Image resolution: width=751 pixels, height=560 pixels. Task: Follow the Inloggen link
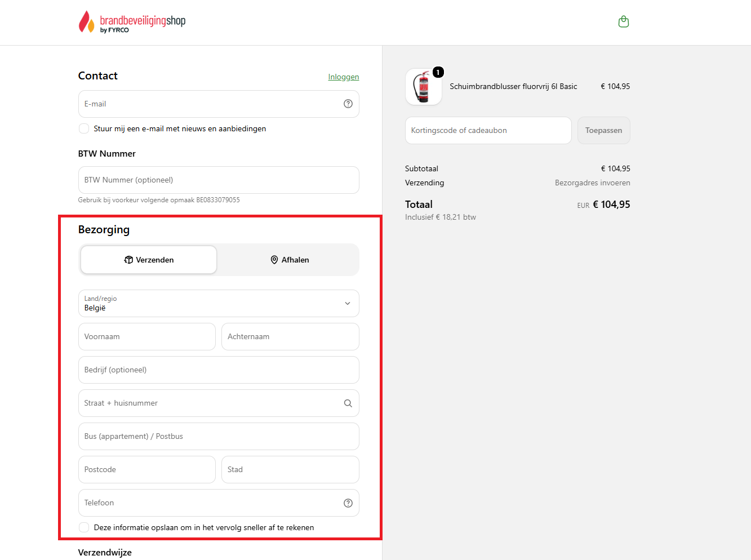coord(344,77)
